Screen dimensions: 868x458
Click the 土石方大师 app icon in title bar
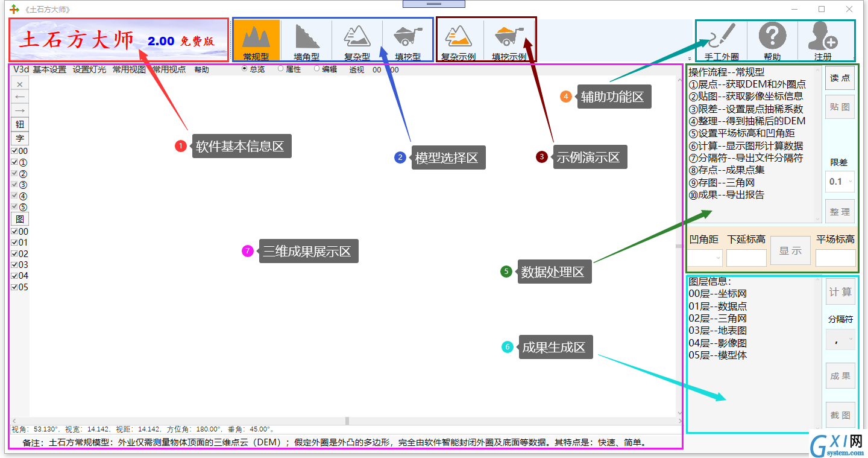coord(15,10)
